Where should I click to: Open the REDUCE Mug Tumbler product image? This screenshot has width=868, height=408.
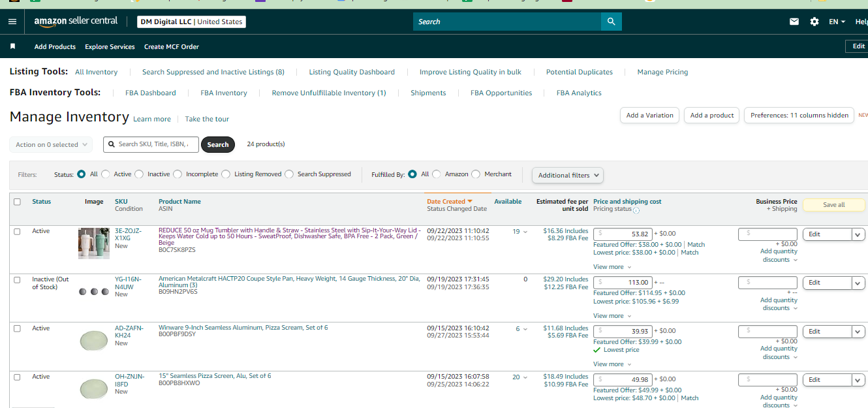pos(94,243)
